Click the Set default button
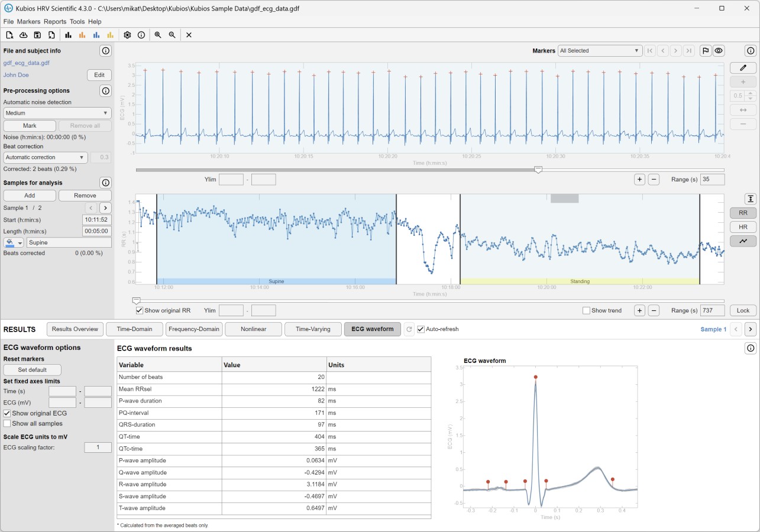The width and height of the screenshot is (760, 532). [x=33, y=369]
